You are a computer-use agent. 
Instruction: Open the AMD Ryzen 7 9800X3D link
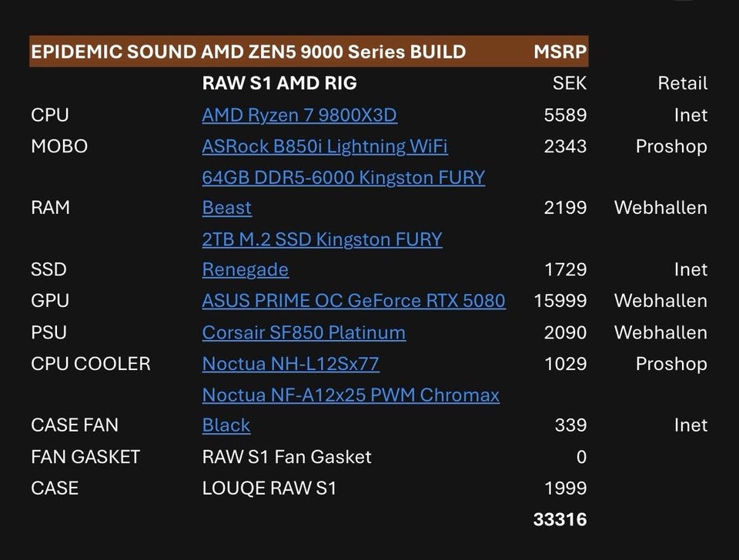pos(299,115)
